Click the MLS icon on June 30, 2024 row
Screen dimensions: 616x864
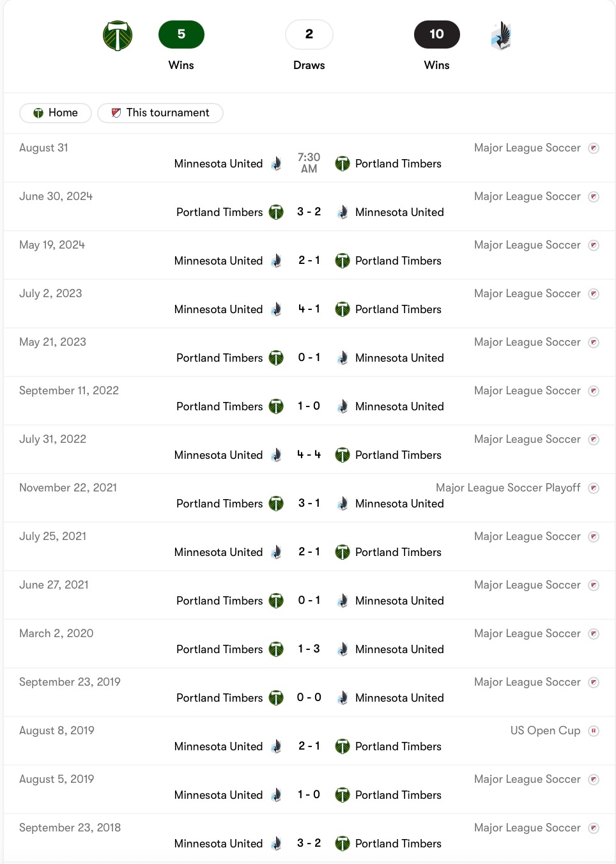tap(594, 197)
